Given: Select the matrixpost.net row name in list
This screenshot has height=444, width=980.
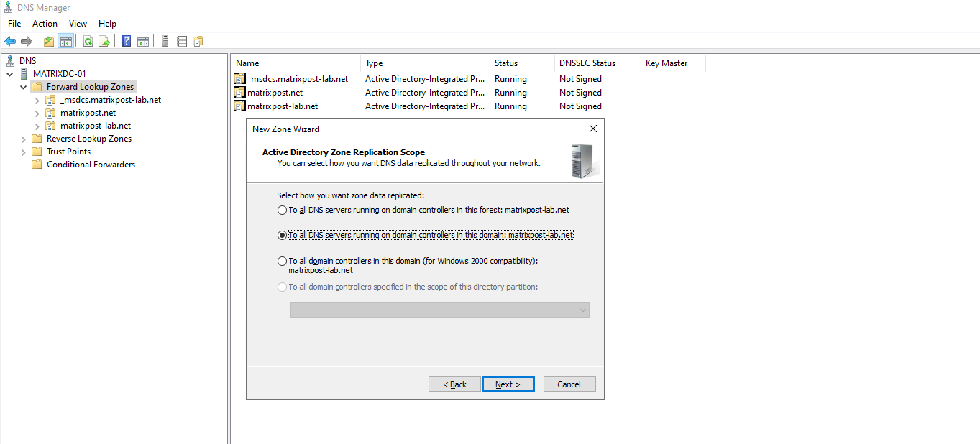Looking at the screenshot, I should tap(275, 93).
